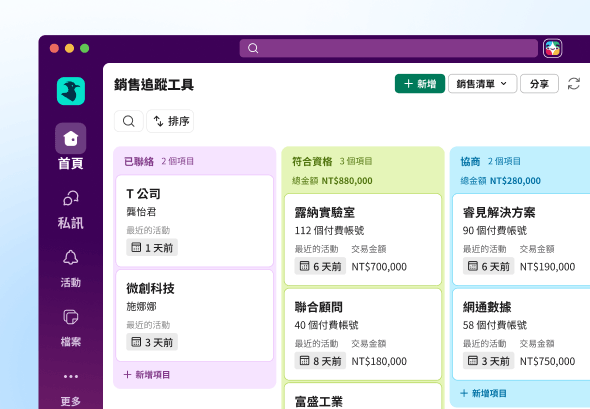The height and width of the screenshot is (409, 590).
Task: Click contact name 施娜娜
Action: (x=141, y=306)
